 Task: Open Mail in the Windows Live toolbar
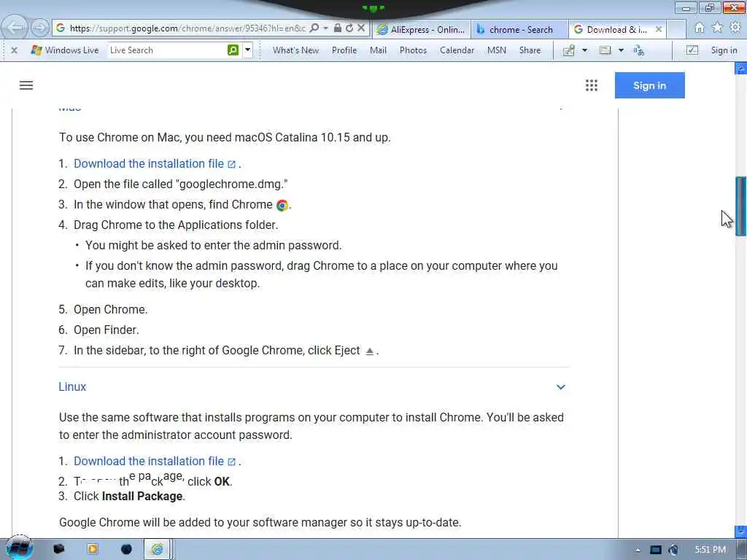[x=378, y=50]
